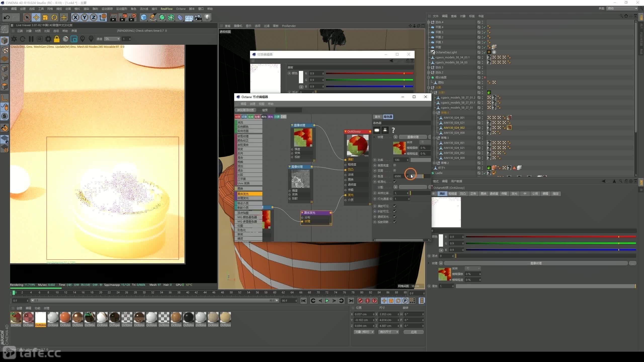The height and width of the screenshot is (362, 644).
Task: Enable the 双面 checkbox
Action: (395, 170)
